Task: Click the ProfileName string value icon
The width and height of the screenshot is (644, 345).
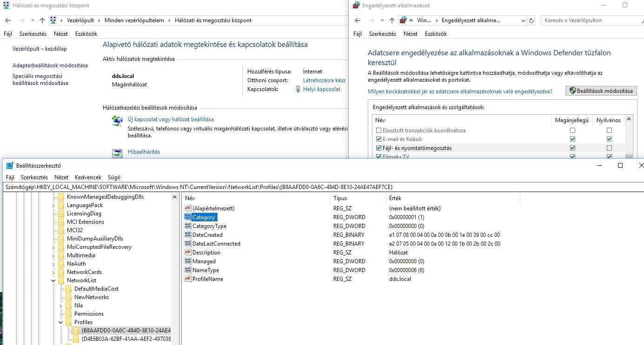Action: pyautogui.click(x=188, y=279)
